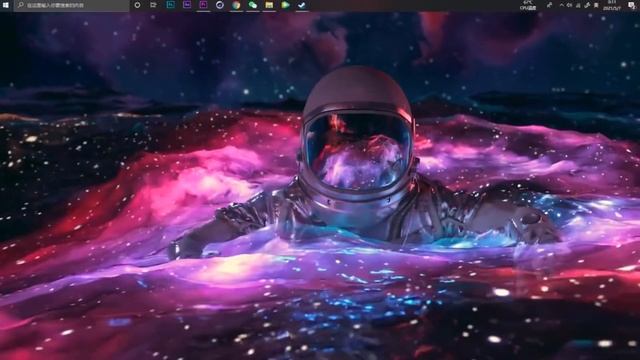The height and width of the screenshot is (360, 640).
Task: Open the blue checkmark app on taskbar
Action: pyautogui.click(x=302, y=5)
